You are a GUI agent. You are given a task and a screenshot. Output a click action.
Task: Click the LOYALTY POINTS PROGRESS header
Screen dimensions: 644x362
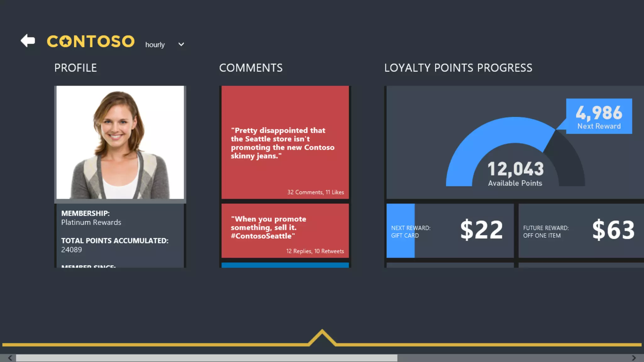tap(458, 68)
